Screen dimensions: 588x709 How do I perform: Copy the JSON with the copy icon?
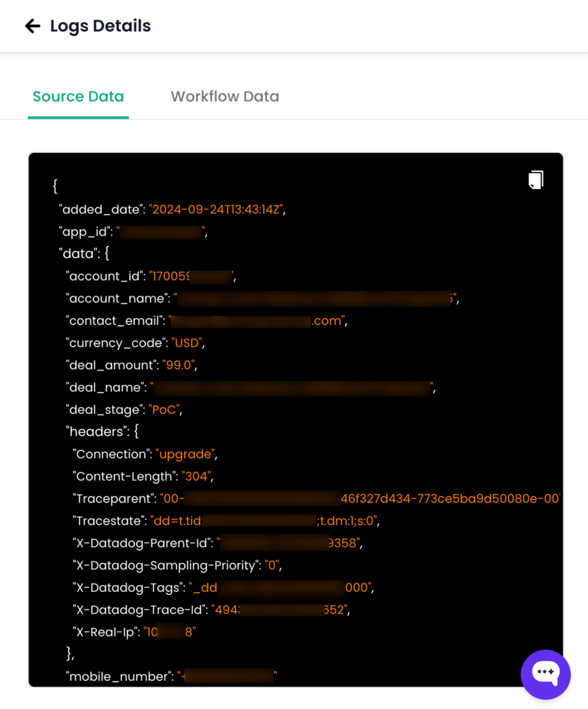535,180
